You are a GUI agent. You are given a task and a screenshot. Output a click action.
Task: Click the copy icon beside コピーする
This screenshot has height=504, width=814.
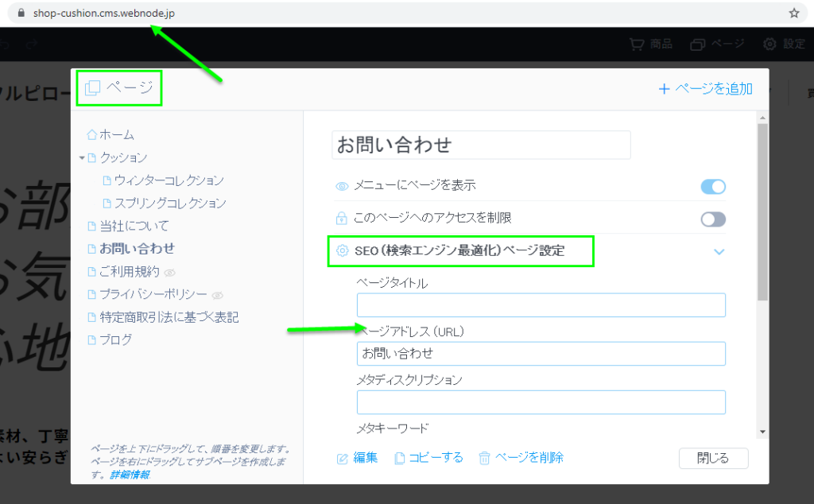pyautogui.click(x=399, y=459)
